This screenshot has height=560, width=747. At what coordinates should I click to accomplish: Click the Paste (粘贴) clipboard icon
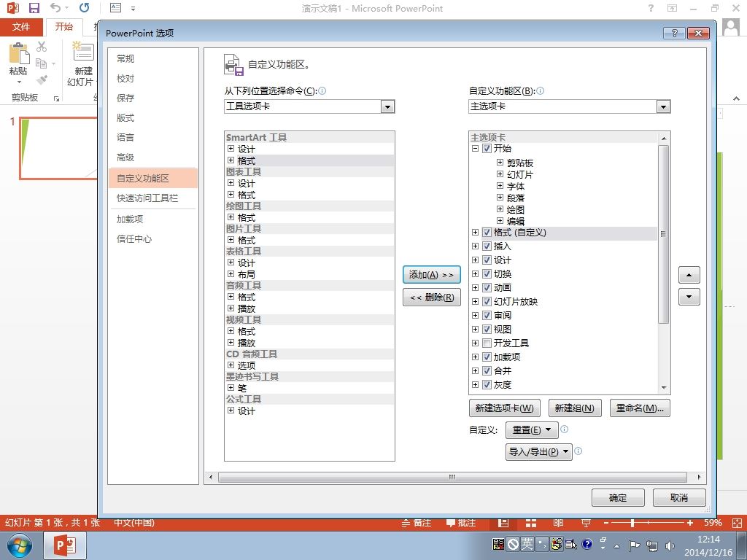19,53
